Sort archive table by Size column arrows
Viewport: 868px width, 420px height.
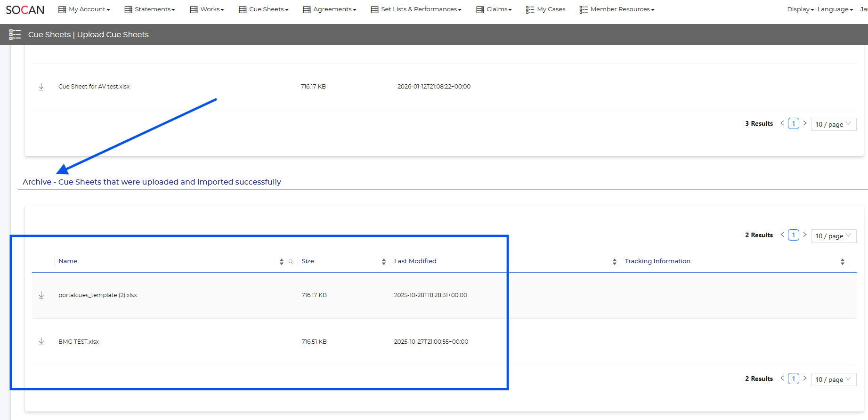[384, 262]
